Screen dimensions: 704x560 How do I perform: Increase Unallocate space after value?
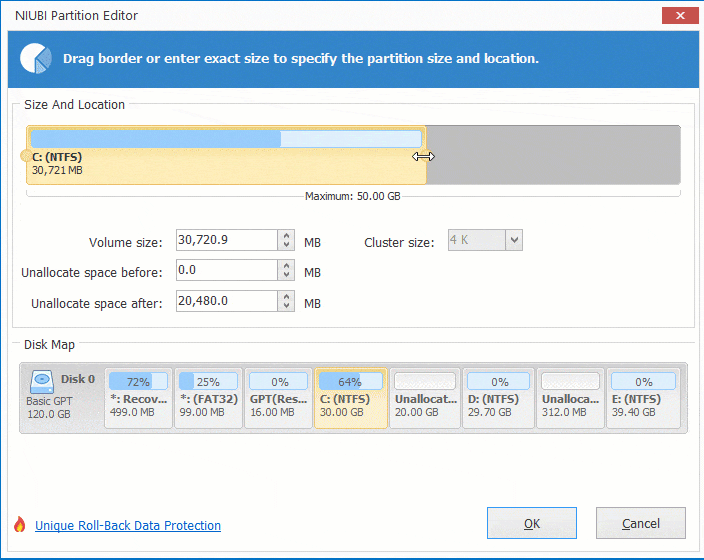pos(286,296)
